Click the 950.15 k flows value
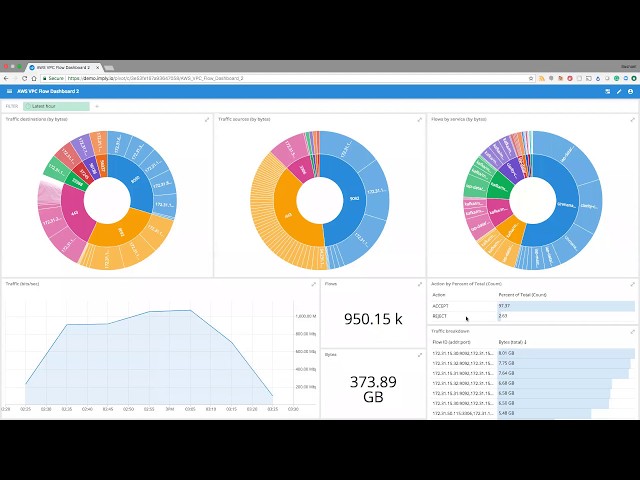 pos(373,319)
